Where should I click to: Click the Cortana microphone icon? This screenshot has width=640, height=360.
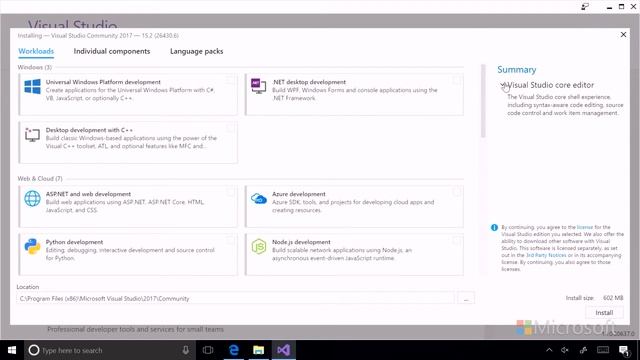pyautogui.click(x=185, y=350)
